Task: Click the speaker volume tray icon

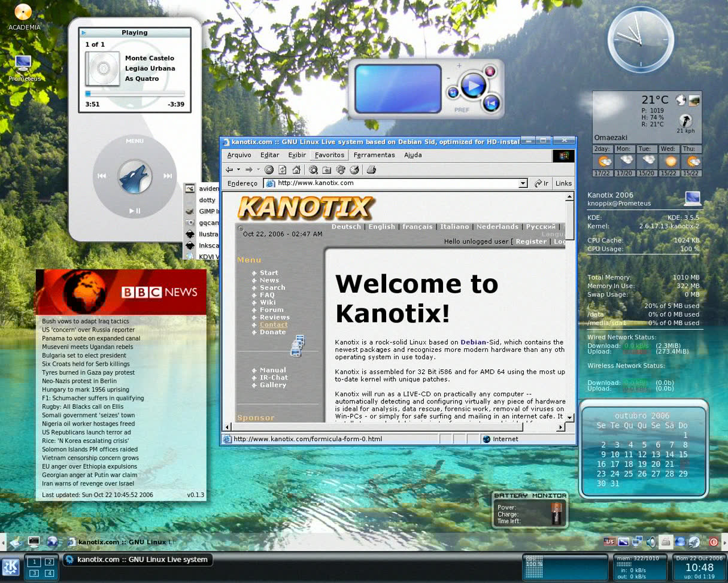Action: coord(651,542)
